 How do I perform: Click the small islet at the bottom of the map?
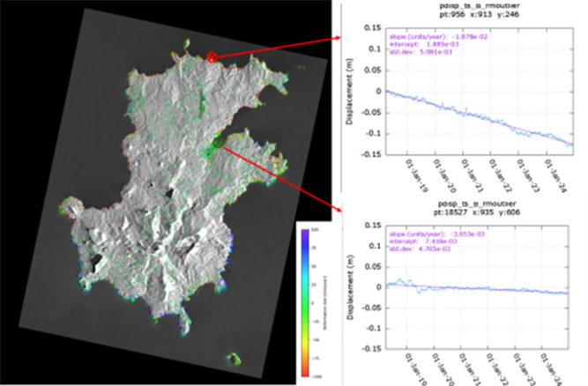(233, 360)
